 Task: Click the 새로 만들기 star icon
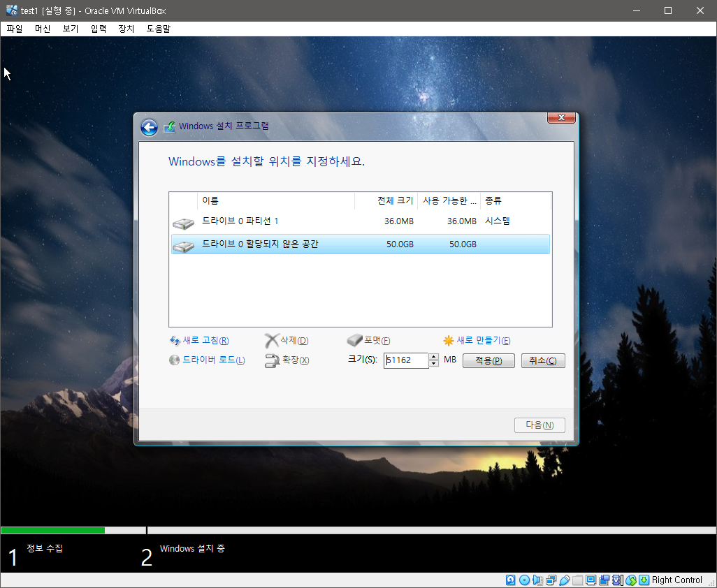pyautogui.click(x=449, y=341)
